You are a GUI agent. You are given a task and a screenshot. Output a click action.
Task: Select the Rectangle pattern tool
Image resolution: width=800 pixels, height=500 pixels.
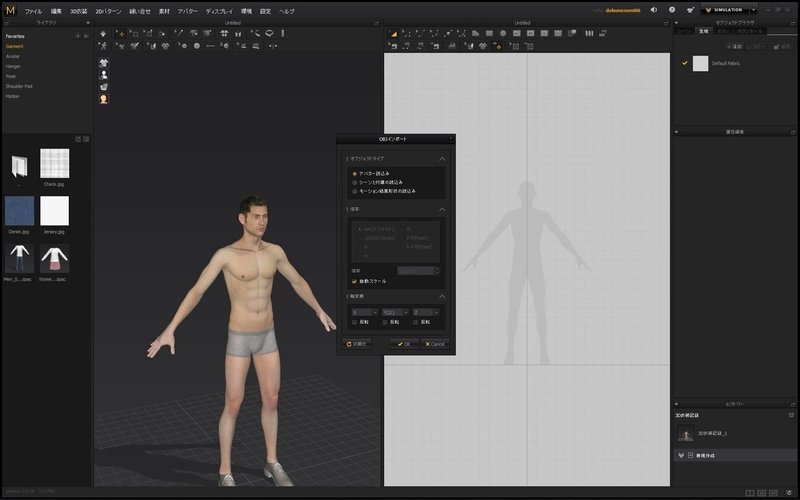[489, 34]
